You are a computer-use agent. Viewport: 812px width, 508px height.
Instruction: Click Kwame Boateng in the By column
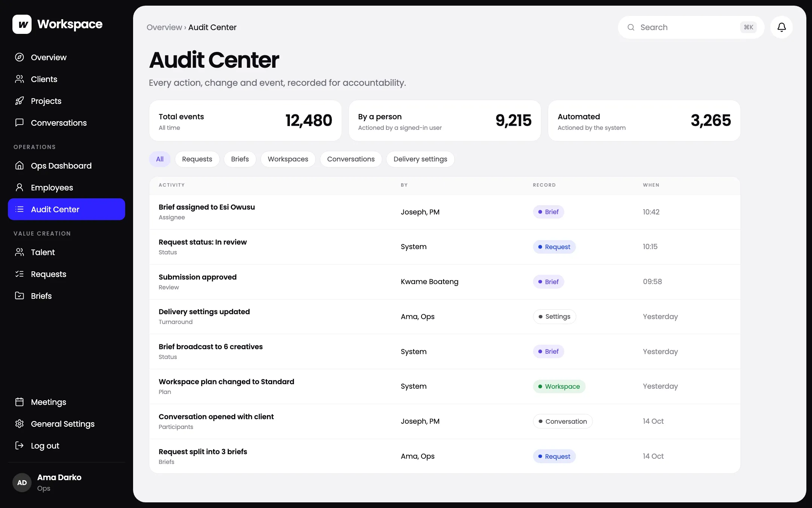[430, 282]
